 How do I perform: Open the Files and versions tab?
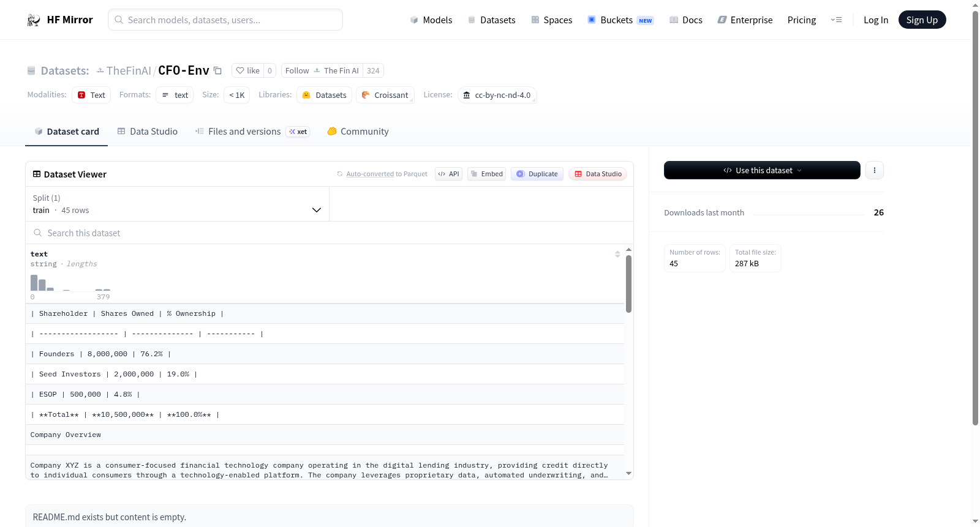[252, 132]
